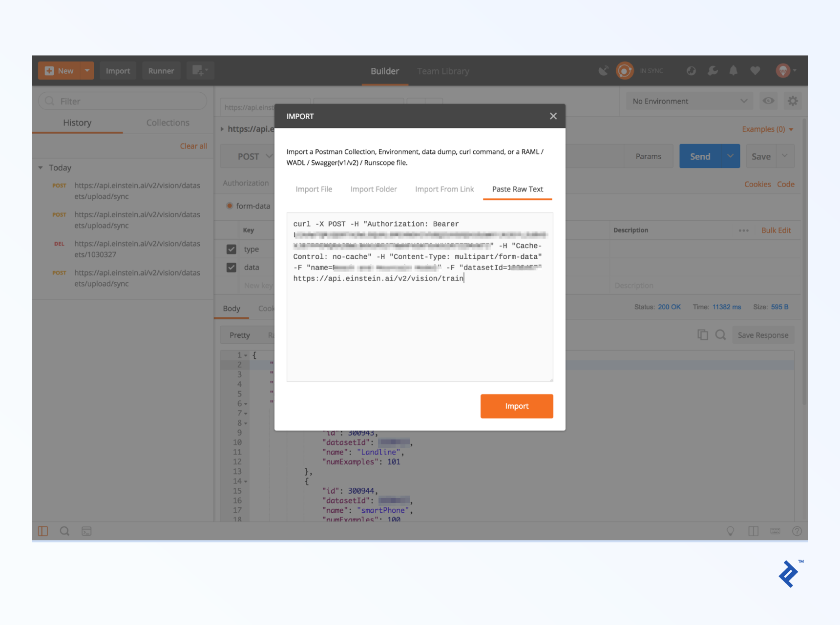840x625 pixels.
Task: Click the orange sync status icon
Action: [625, 71]
